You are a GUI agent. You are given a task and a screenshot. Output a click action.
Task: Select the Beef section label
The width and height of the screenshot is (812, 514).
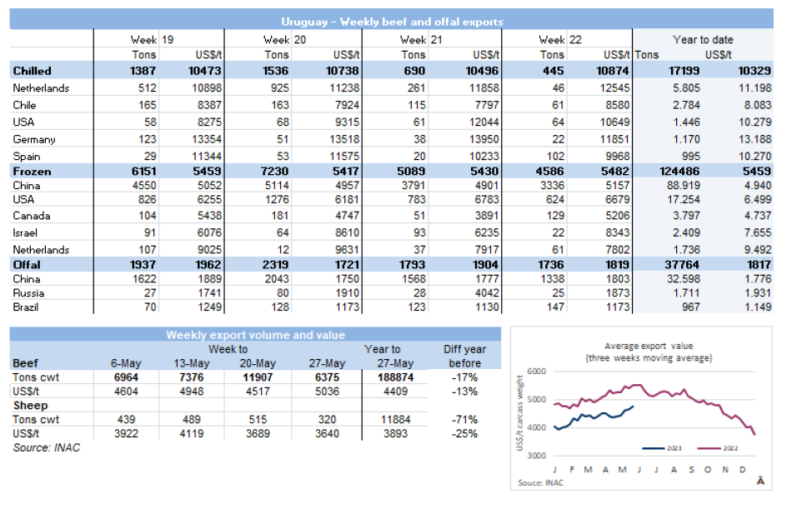click(26, 363)
